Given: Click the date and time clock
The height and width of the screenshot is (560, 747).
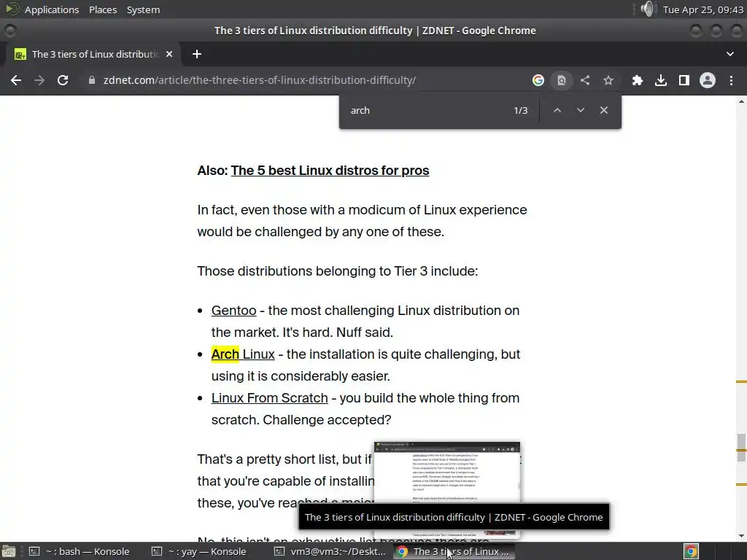Looking at the screenshot, I should 703,9.
